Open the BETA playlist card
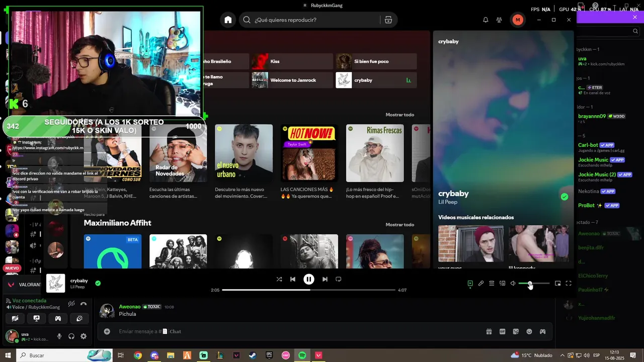Image resolution: width=644 pixels, height=362 pixels. (x=113, y=251)
